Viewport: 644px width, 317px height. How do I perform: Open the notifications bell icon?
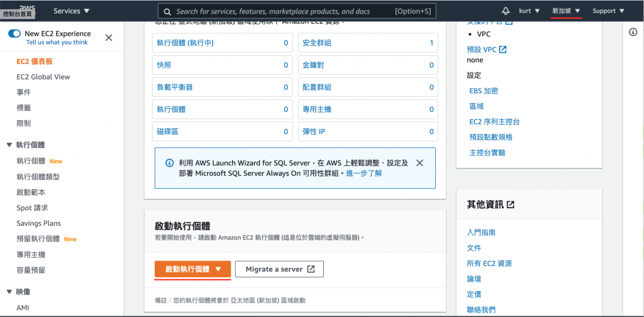(x=506, y=11)
